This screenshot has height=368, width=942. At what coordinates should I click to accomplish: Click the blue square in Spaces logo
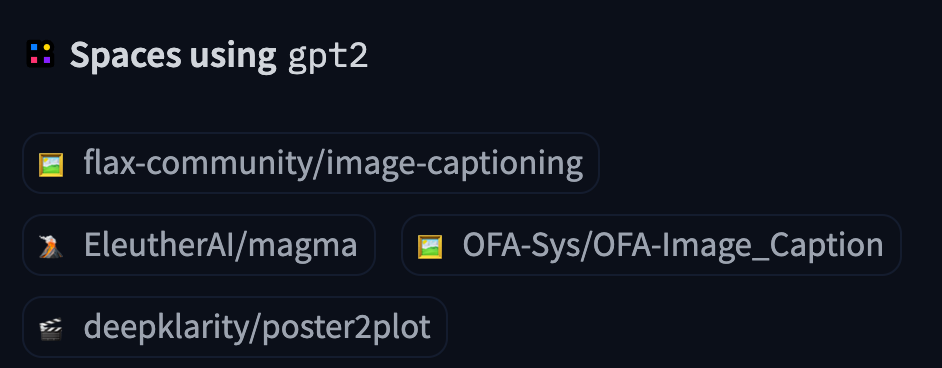(34, 47)
